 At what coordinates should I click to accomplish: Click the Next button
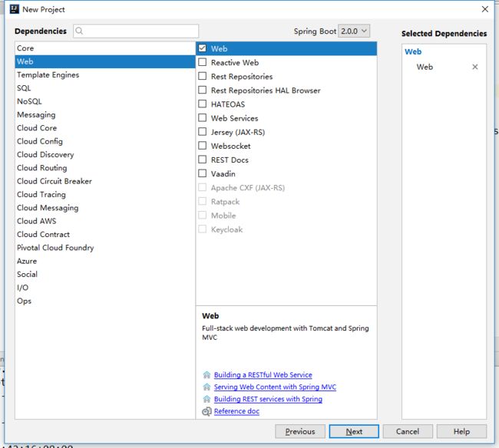tap(354, 431)
